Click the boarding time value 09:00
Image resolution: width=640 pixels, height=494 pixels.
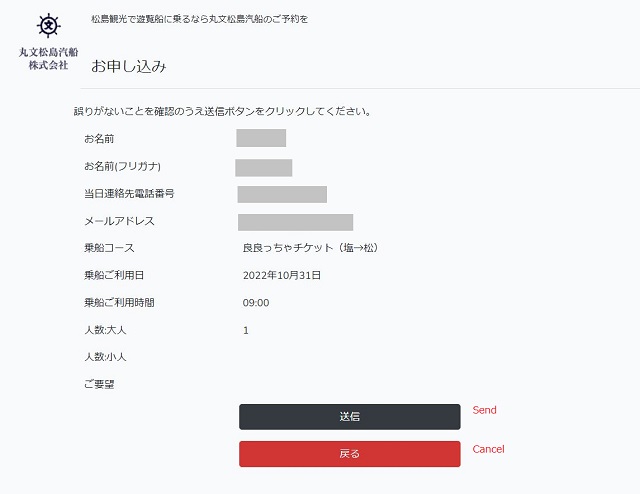[x=256, y=303]
